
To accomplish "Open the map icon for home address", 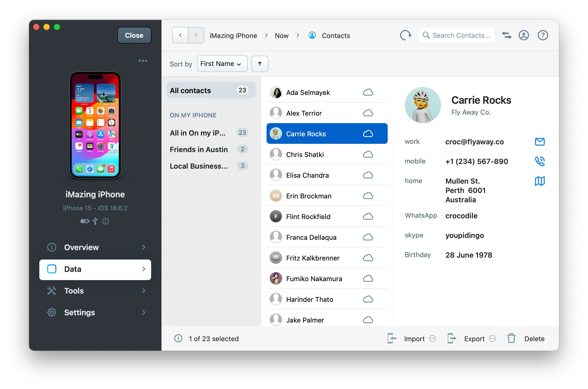I will (x=540, y=181).
